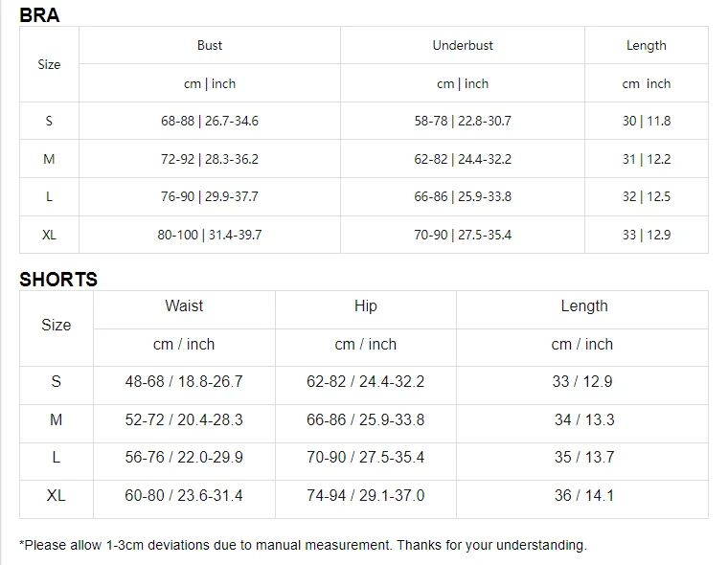Click waist value 48-68 / 18.8-26.7

tap(184, 382)
